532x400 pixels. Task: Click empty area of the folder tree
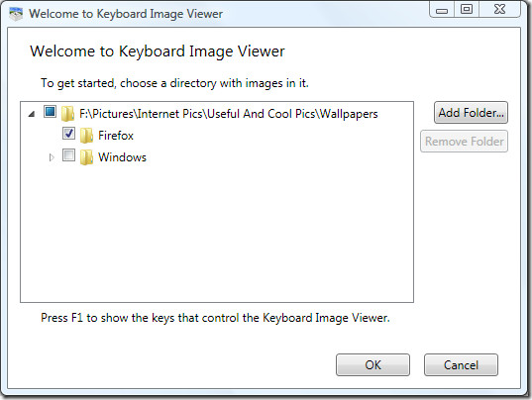(x=217, y=234)
